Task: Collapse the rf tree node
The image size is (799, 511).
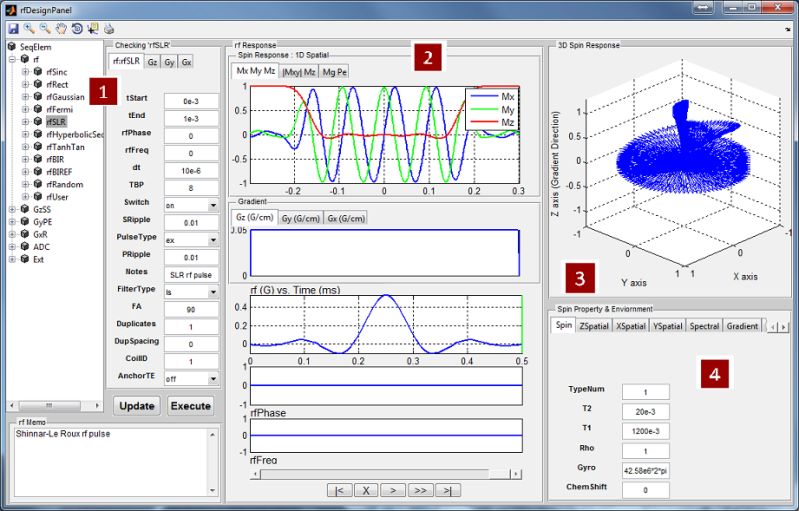Action: pos(12,59)
